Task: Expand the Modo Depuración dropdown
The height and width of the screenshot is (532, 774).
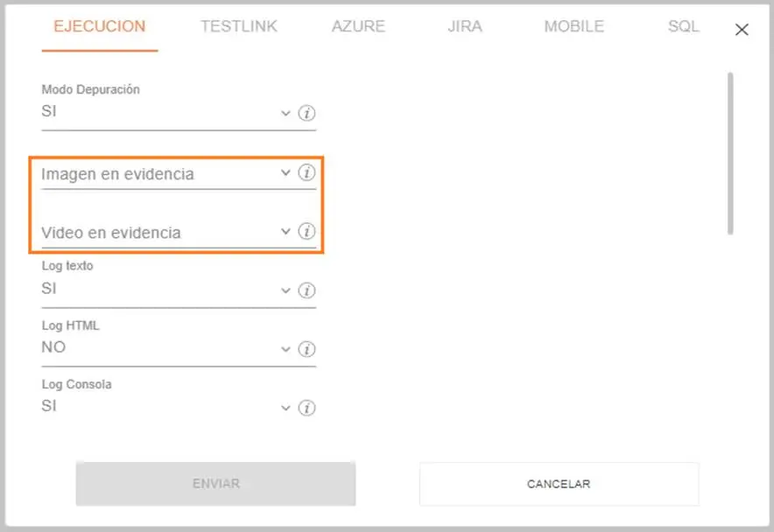Action: (x=285, y=114)
